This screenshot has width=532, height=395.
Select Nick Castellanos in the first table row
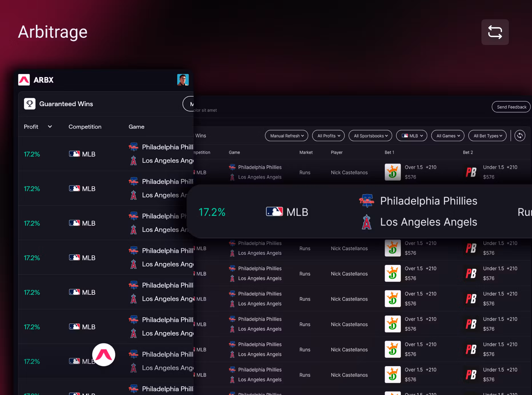tap(349, 172)
